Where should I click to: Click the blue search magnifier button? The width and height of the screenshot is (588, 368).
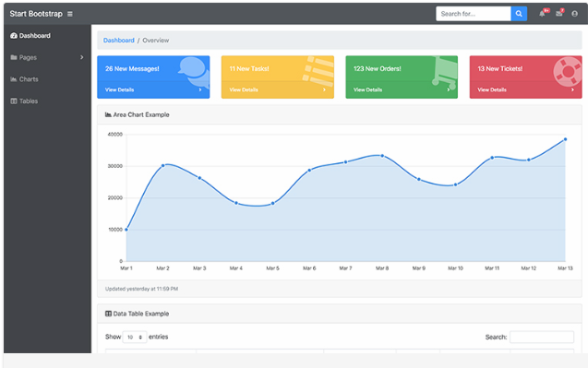coord(519,14)
